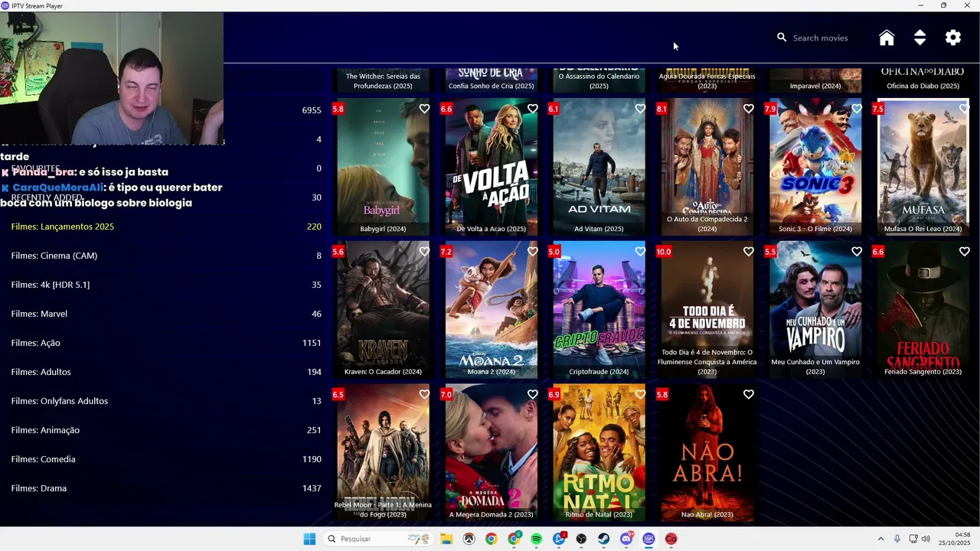Open the Filmes: Comedia category
Image resolution: width=980 pixels, height=551 pixels.
165,459
